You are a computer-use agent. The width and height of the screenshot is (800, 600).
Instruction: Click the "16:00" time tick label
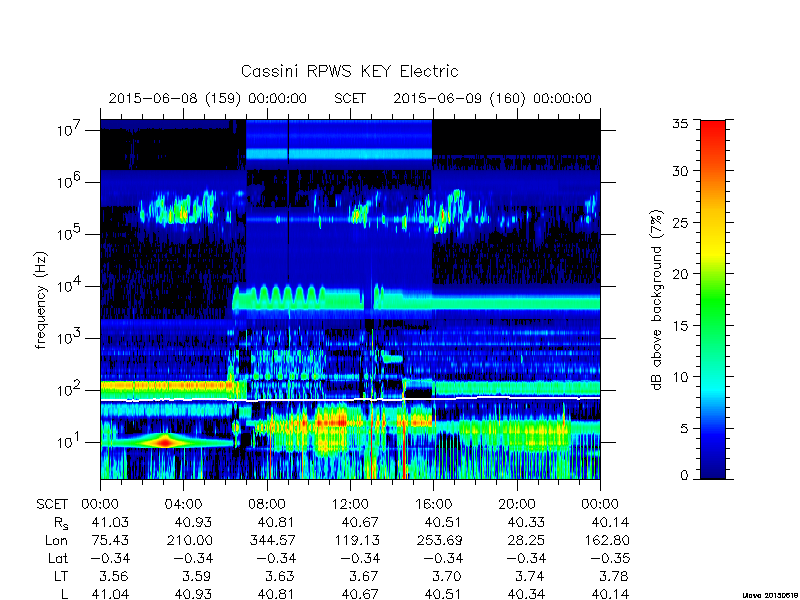click(x=433, y=504)
